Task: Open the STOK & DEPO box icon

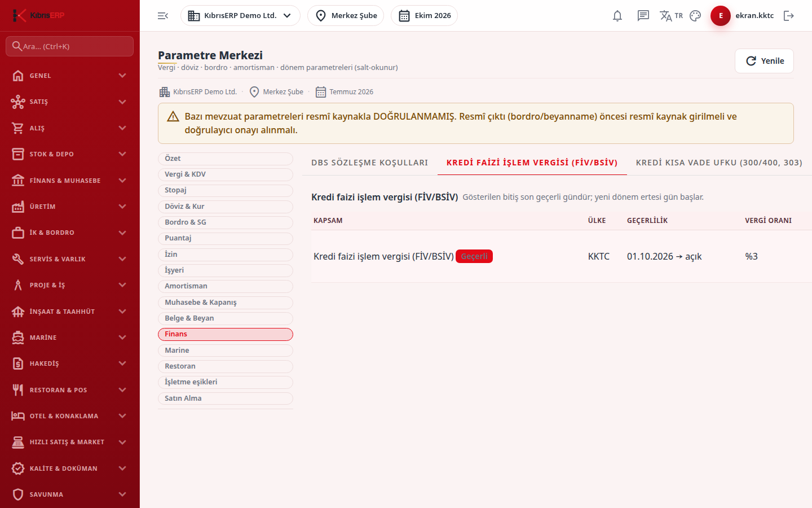Action: click(x=18, y=154)
